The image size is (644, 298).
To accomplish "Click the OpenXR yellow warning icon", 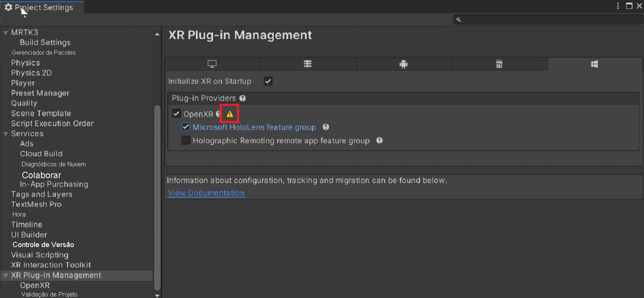I will pos(230,114).
